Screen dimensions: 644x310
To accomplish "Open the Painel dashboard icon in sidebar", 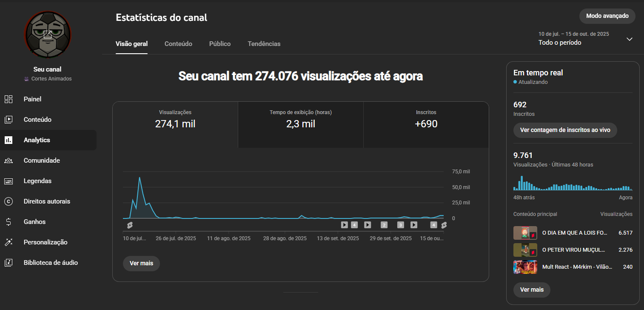I will (x=9, y=99).
